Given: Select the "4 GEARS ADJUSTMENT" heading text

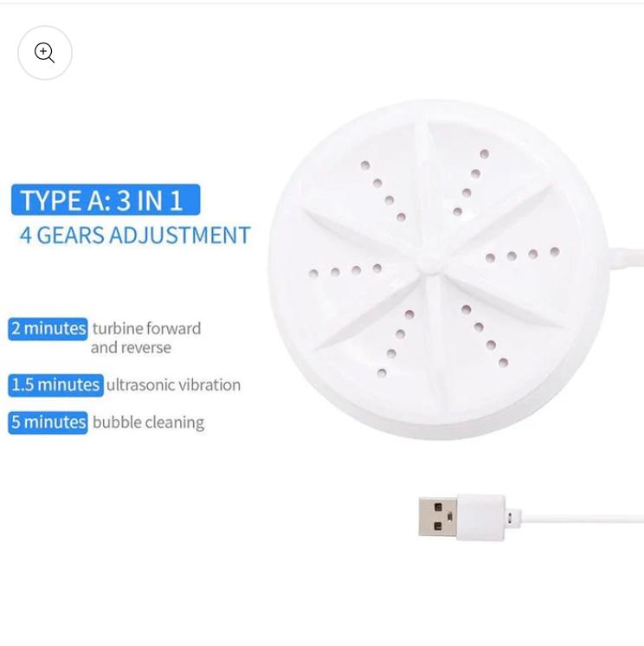Looking at the screenshot, I should pyautogui.click(x=135, y=236).
